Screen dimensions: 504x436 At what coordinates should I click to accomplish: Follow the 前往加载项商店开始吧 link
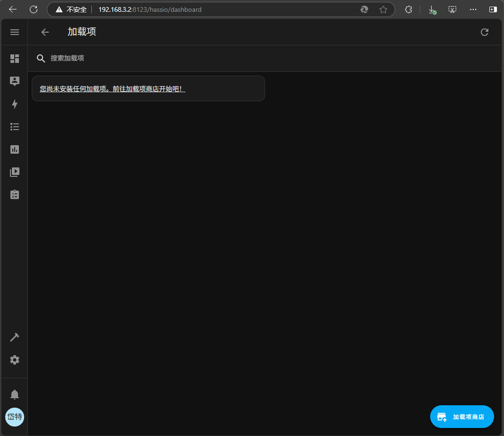tap(113, 88)
